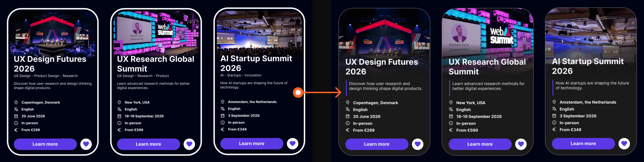The height and width of the screenshot is (162, 644).
Task: Click language icon beside English on right New York card
Action: coord(451,110)
